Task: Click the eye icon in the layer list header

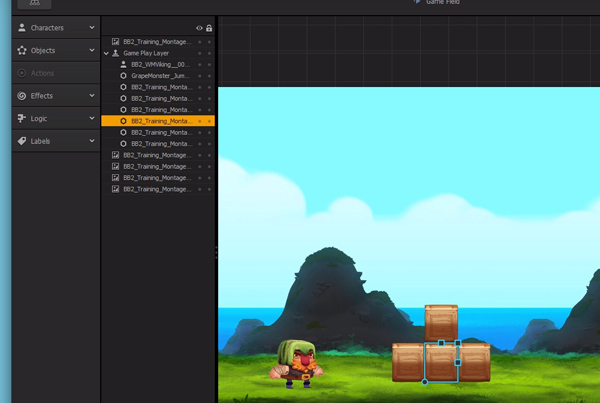Action: click(199, 28)
